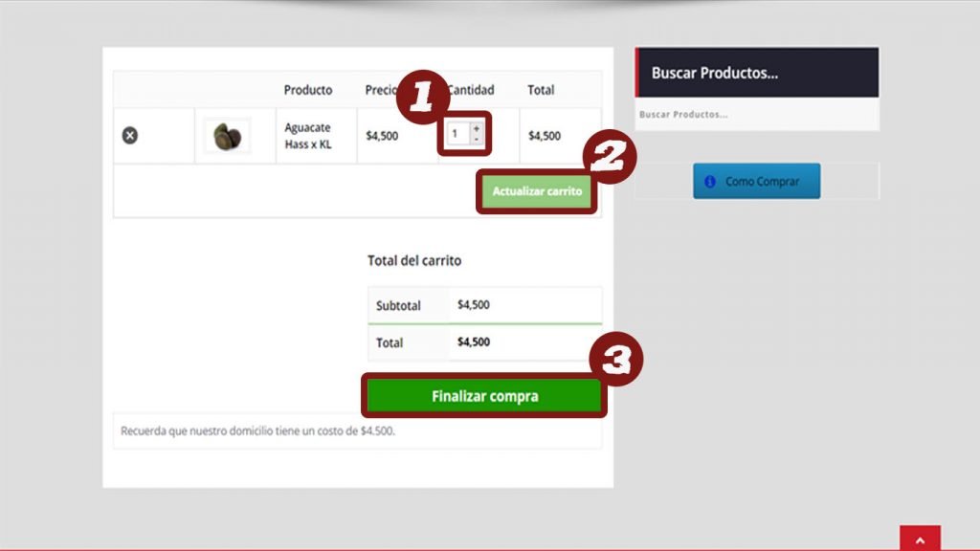The height and width of the screenshot is (551, 980).
Task: Remove Aguacate Hass from the cart
Action: (x=130, y=136)
